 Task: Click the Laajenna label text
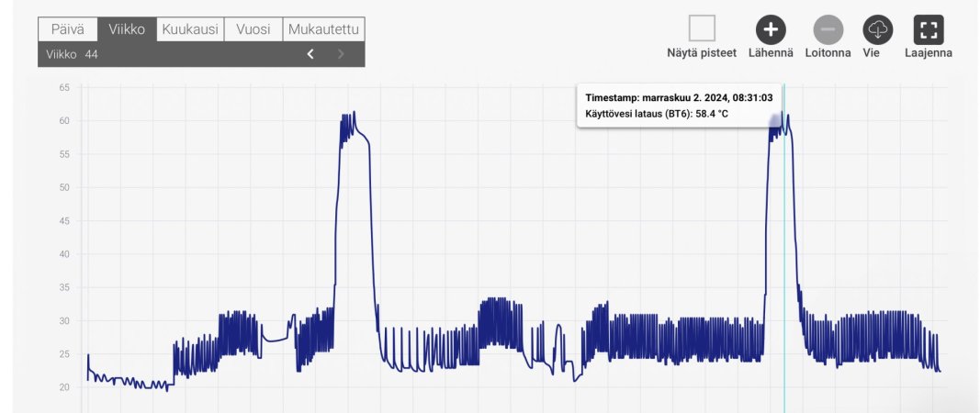929,53
